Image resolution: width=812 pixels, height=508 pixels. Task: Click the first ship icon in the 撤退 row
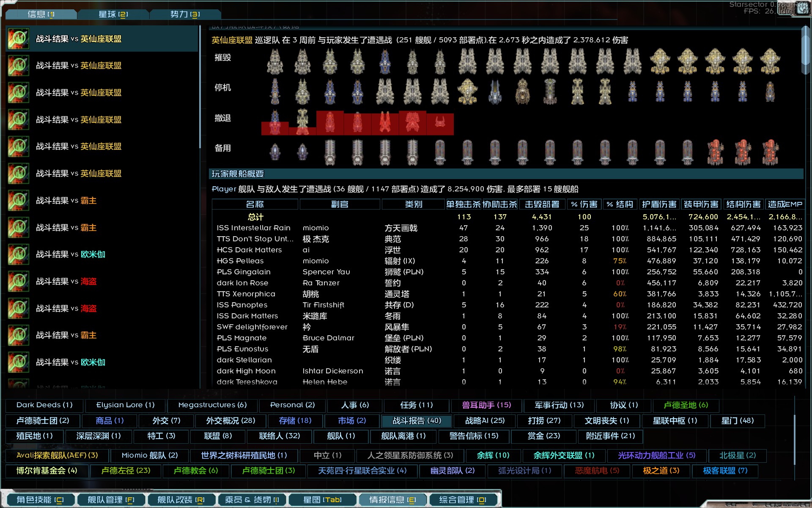[x=275, y=122]
